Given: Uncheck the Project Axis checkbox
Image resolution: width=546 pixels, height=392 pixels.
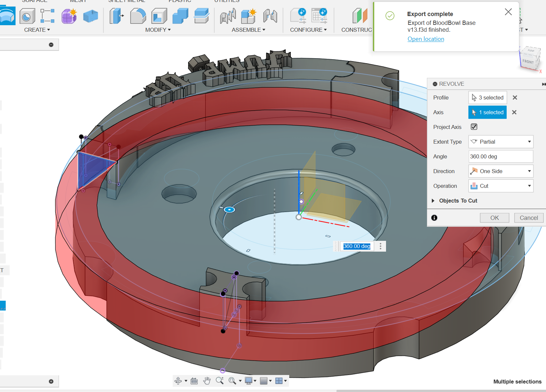Looking at the screenshot, I should pos(474,127).
